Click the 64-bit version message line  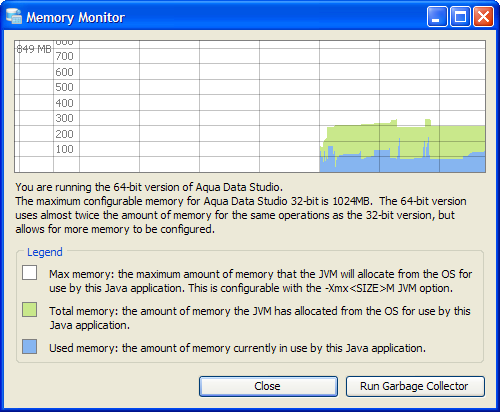coord(149,187)
